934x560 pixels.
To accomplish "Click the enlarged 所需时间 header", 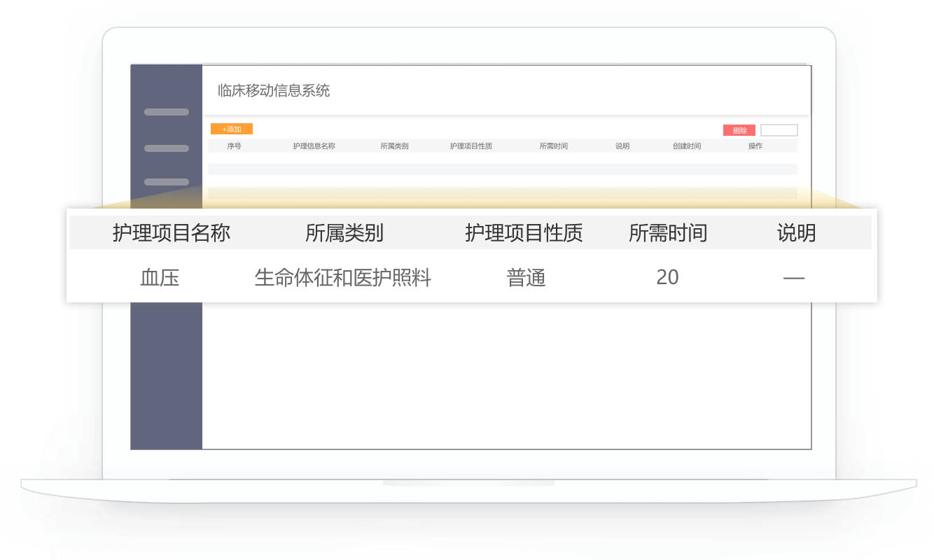I will 668,232.
